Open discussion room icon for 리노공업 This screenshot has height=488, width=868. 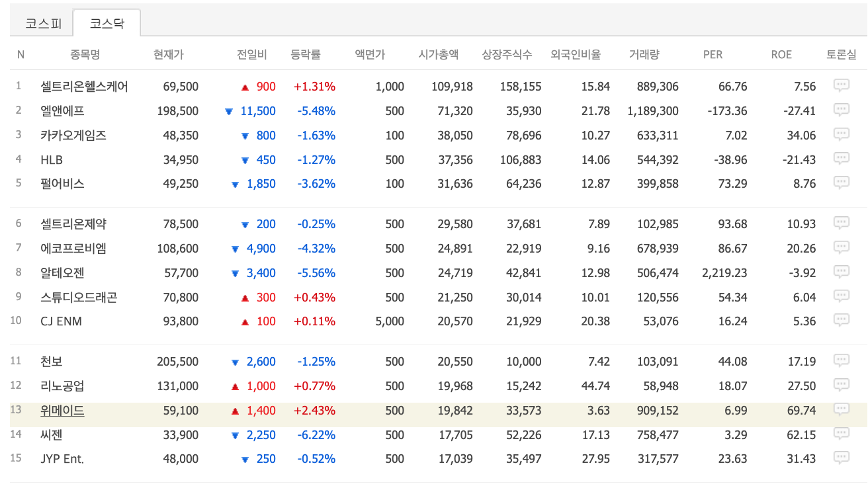pyautogui.click(x=841, y=385)
